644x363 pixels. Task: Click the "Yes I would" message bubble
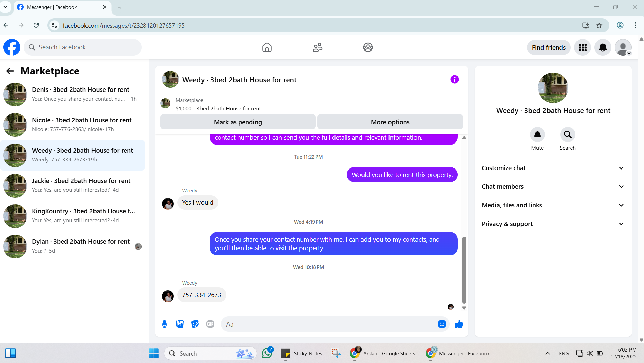click(x=197, y=203)
